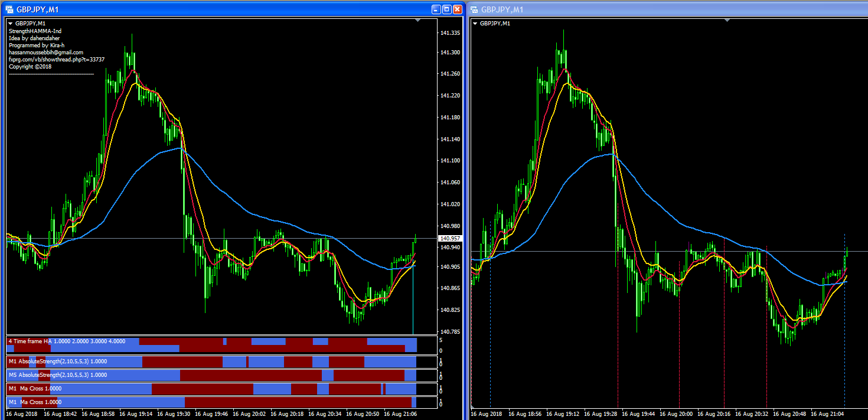The width and height of the screenshot is (868, 420).
Task: Click the hassanmoussebbih@gmail.com email text
Action: pyautogui.click(x=46, y=53)
